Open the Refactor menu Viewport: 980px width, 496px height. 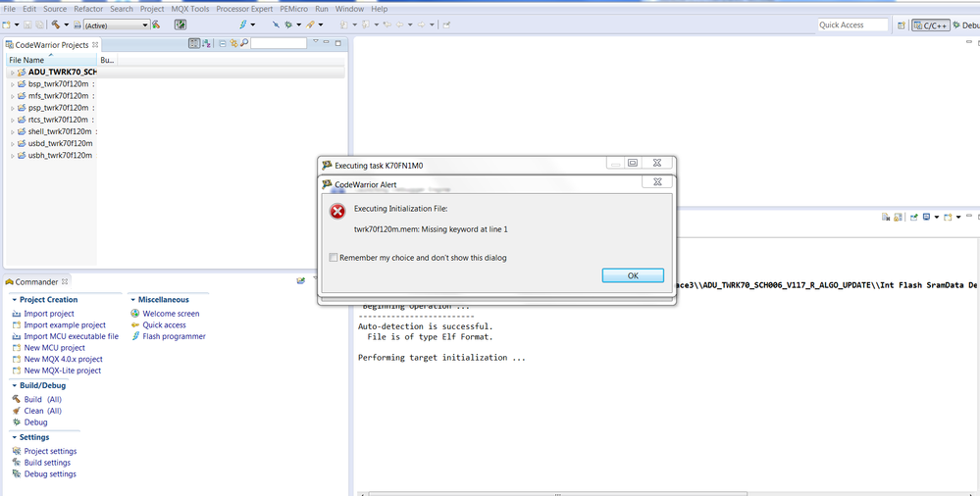point(88,9)
